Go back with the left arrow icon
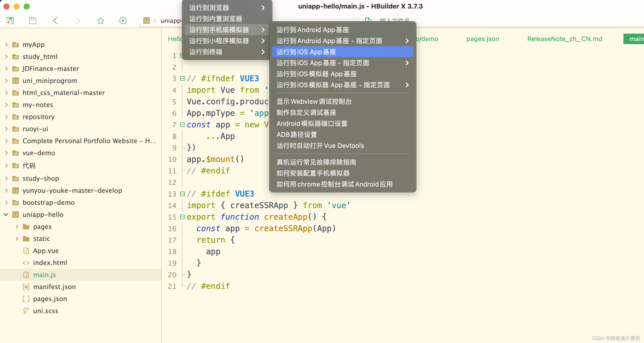 pyautogui.click(x=55, y=20)
